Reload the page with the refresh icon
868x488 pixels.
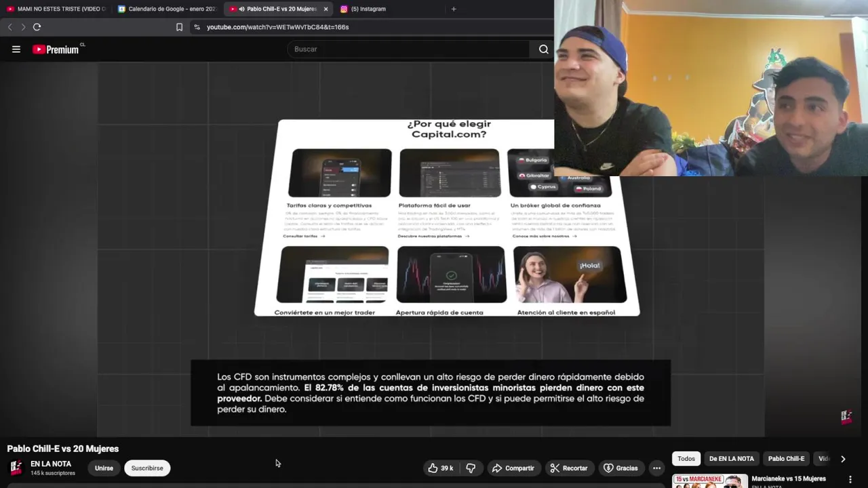click(x=37, y=27)
